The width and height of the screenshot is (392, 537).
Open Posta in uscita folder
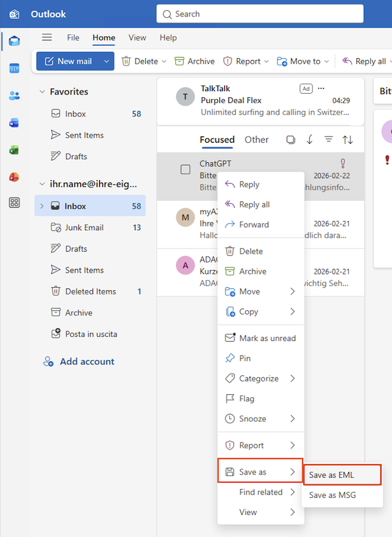(90, 334)
